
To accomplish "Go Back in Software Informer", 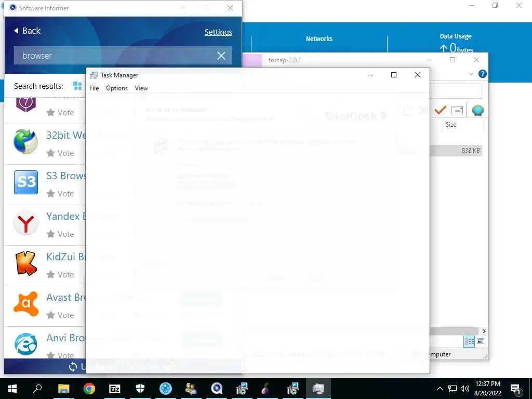I will click(27, 31).
